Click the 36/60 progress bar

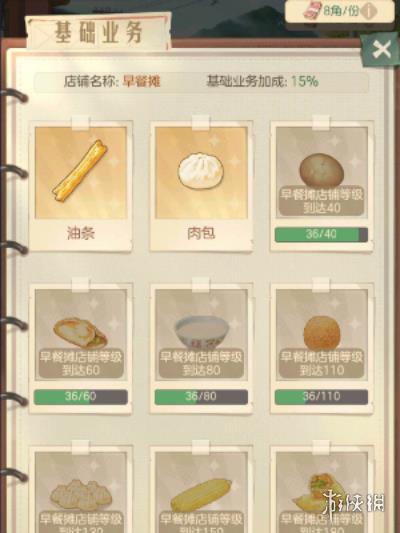click(81, 397)
